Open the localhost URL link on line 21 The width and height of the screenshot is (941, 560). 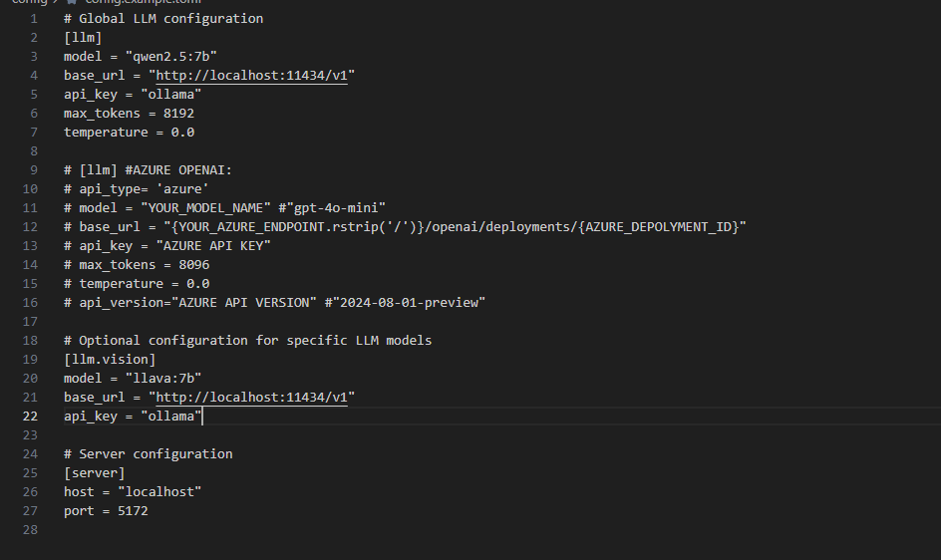click(x=251, y=398)
